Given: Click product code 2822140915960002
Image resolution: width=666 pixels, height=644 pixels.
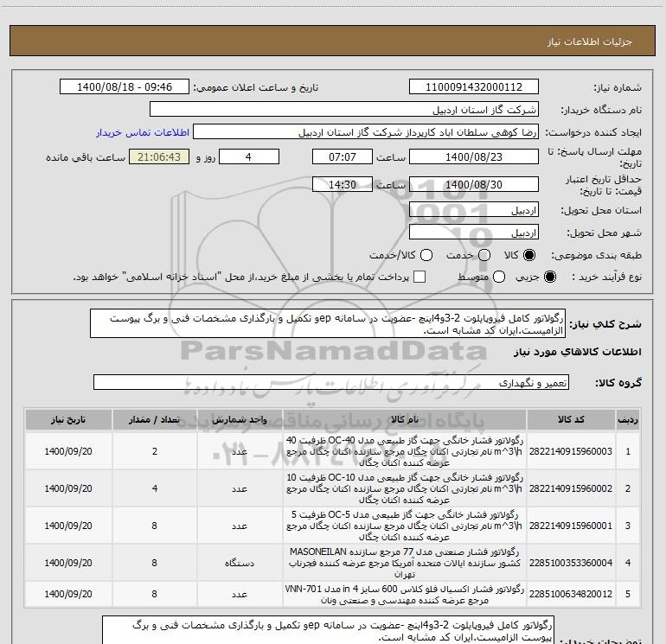Looking at the screenshot, I should (571, 488).
